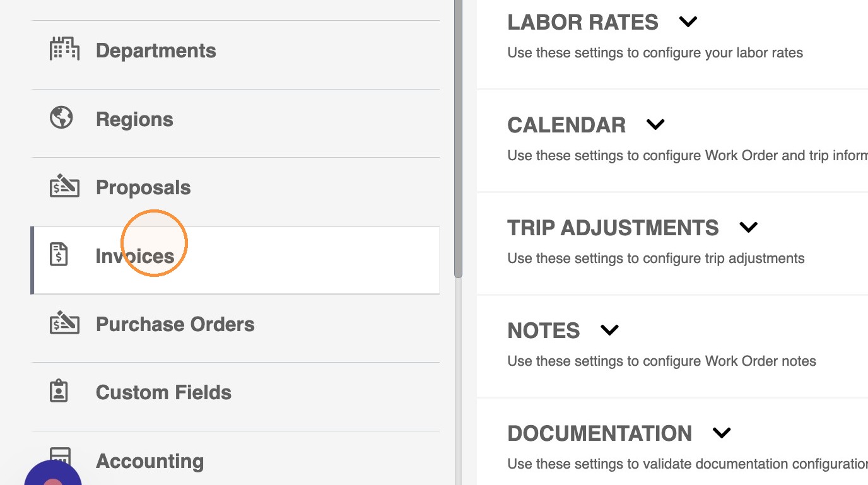Image resolution: width=868 pixels, height=485 pixels.
Task: Click the TRIP ADJUSTMENTS heading
Action: click(613, 228)
